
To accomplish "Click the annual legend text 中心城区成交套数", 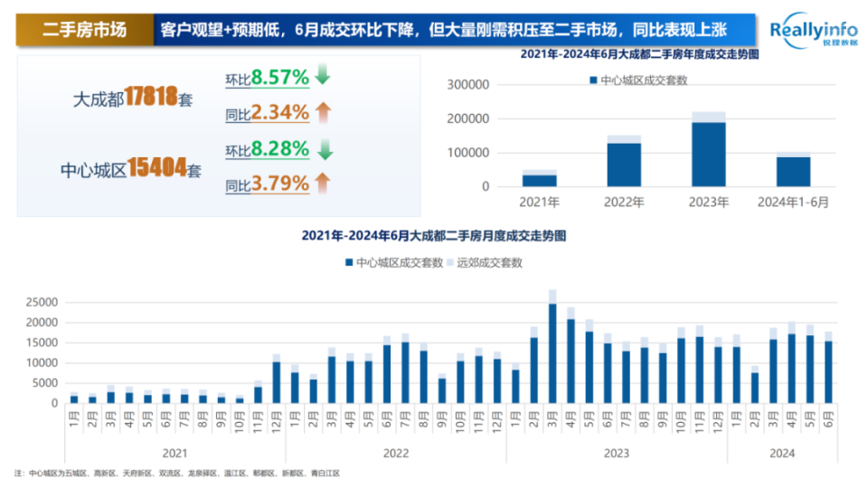I will (x=644, y=80).
